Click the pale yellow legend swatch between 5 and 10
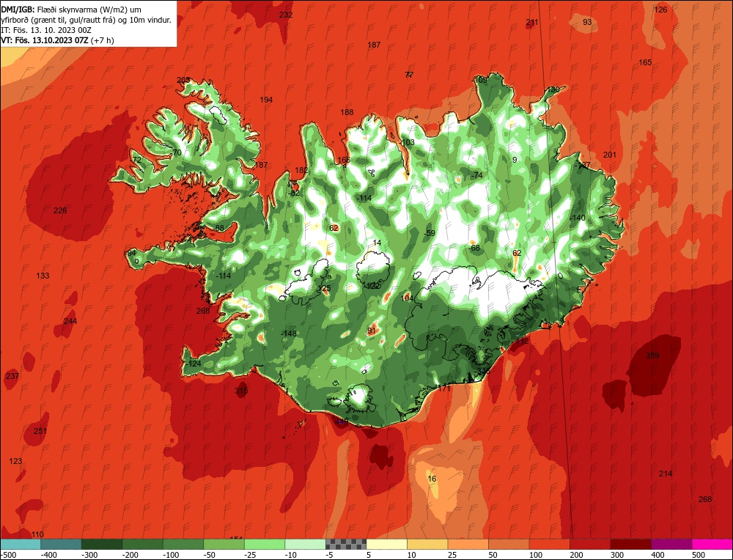733x560 pixels. (x=386, y=544)
